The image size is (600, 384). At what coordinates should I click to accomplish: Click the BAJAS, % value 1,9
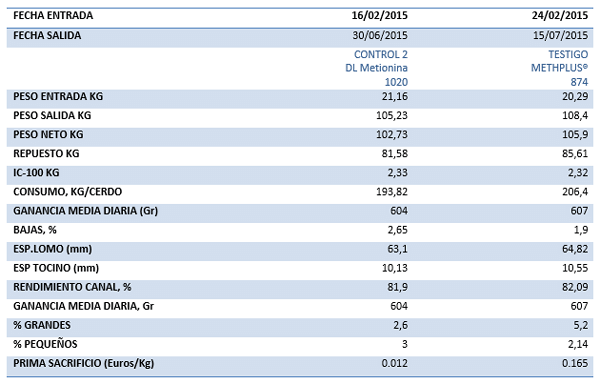tap(581, 230)
